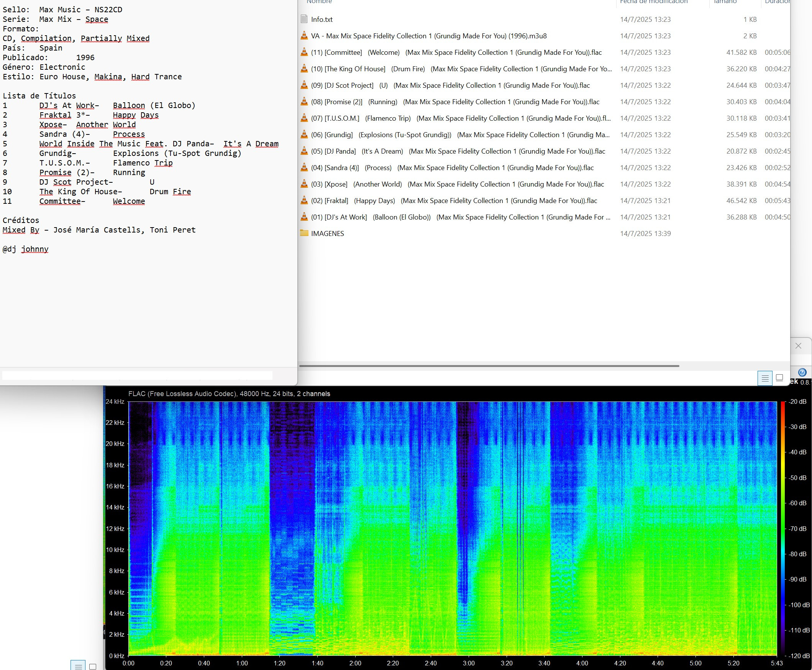Click the VLC icon for (01) DJ's At Work
This screenshot has height=670, width=812.
304,217
